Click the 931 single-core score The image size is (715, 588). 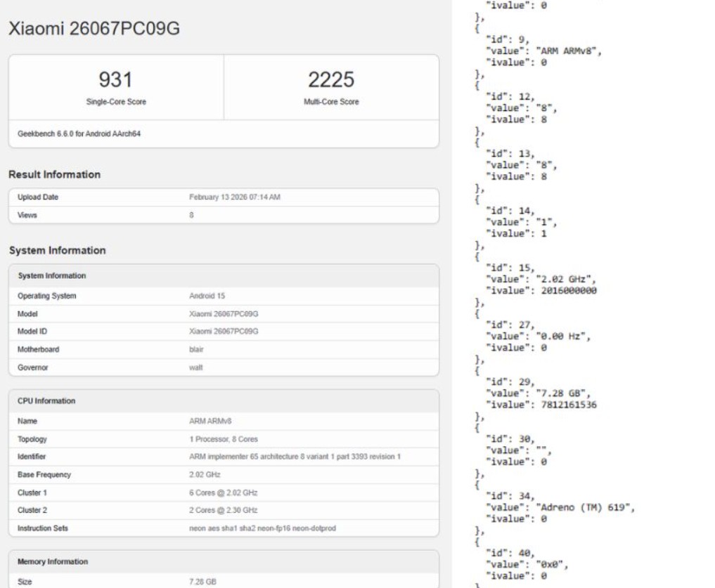coord(115,79)
